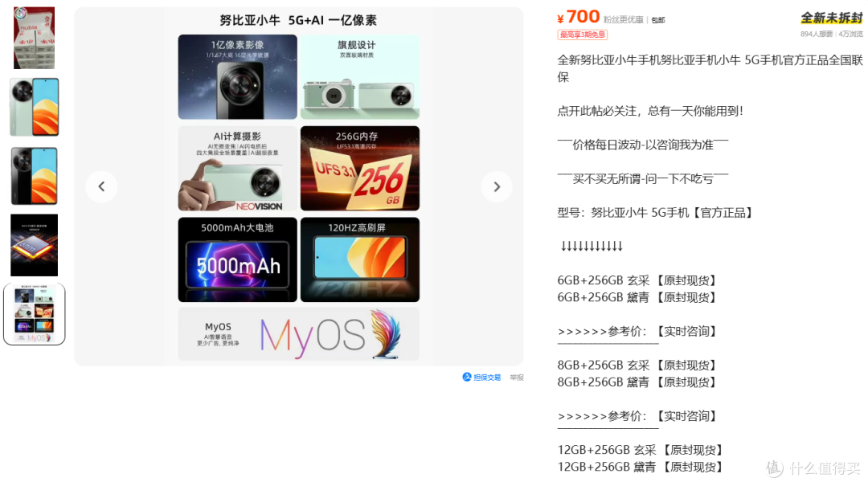This screenshot has width=868, height=486.
Task: Select the feature collage thumbnail
Action: (x=35, y=314)
